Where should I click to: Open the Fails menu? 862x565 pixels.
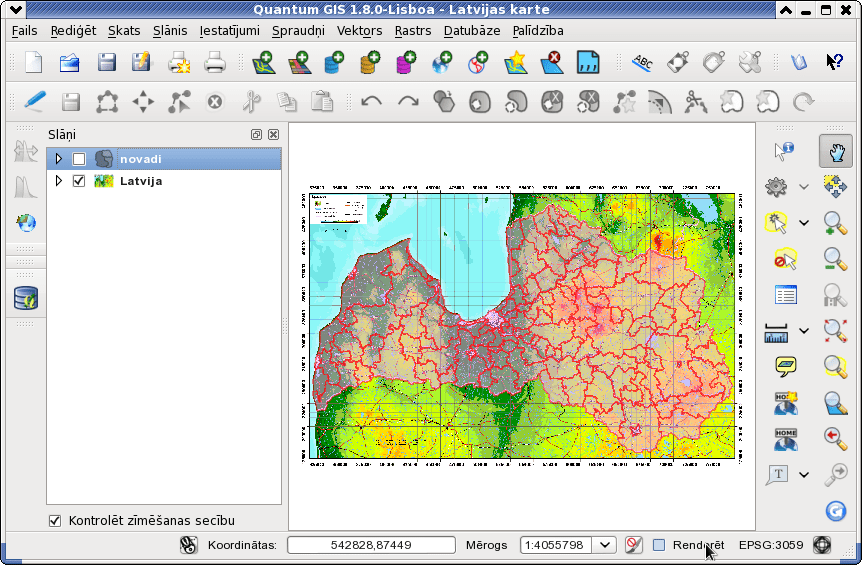point(25,31)
